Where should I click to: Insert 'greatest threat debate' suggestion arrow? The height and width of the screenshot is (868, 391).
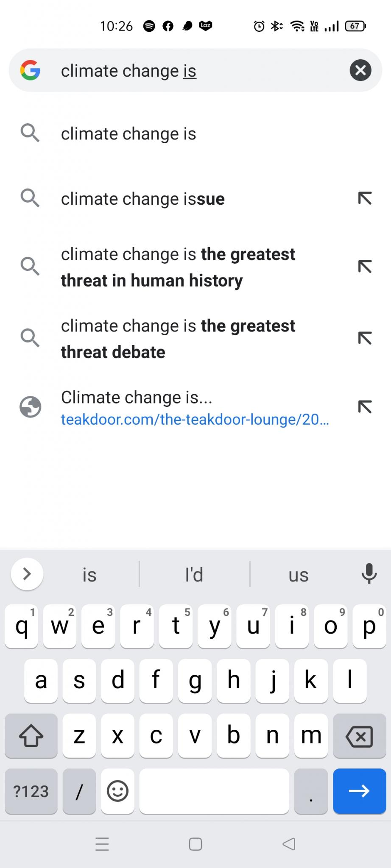pos(365,338)
